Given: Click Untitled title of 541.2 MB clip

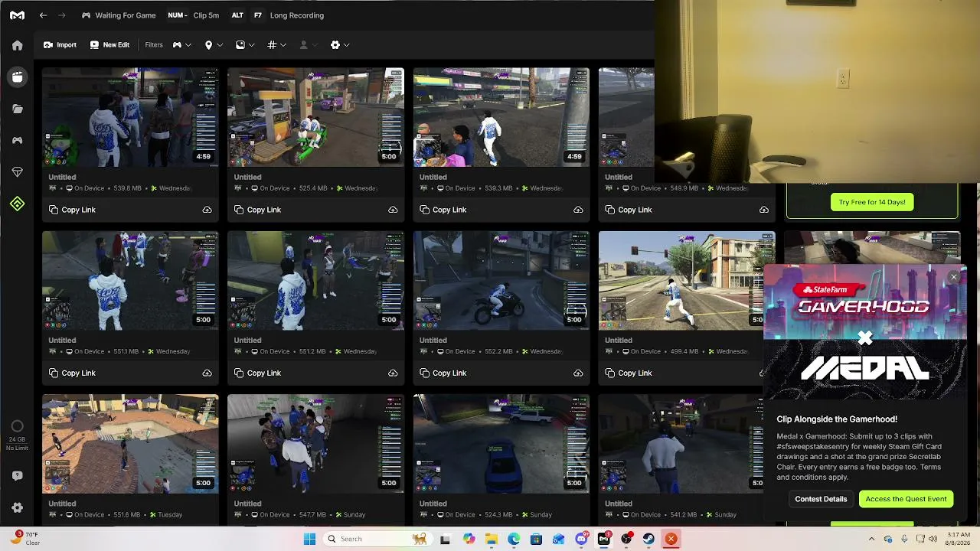Looking at the screenshot, I should tap(619, 504).
